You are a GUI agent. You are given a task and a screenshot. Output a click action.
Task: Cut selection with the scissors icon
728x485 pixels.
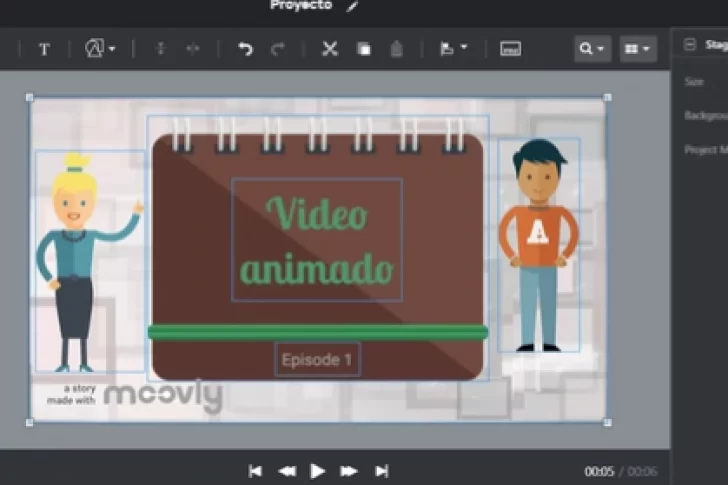[x=329, y=49]
